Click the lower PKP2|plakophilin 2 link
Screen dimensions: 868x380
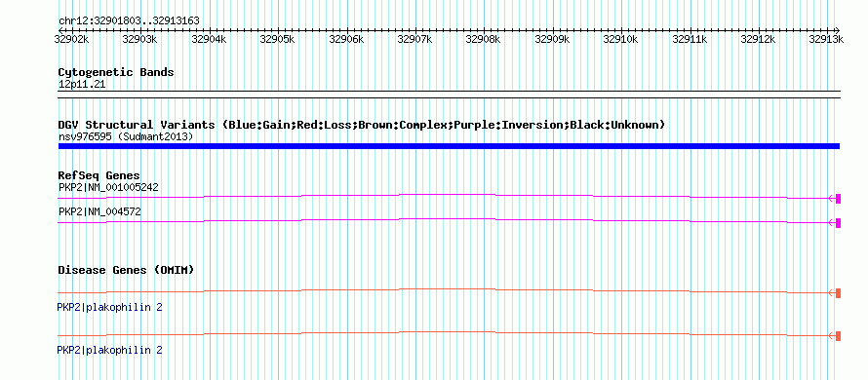(x=109, y=350)
